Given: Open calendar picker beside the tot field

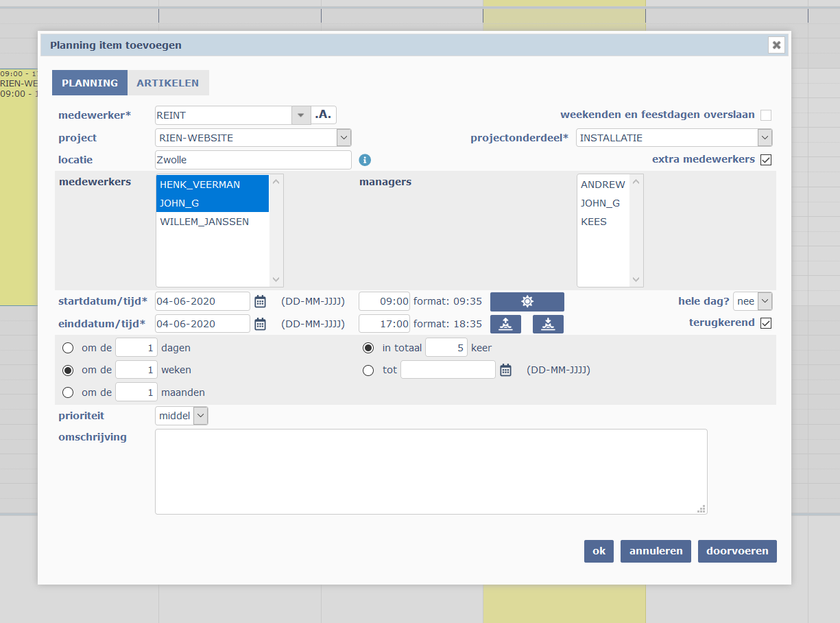Looking at the screenshot, I should [505, 370].
